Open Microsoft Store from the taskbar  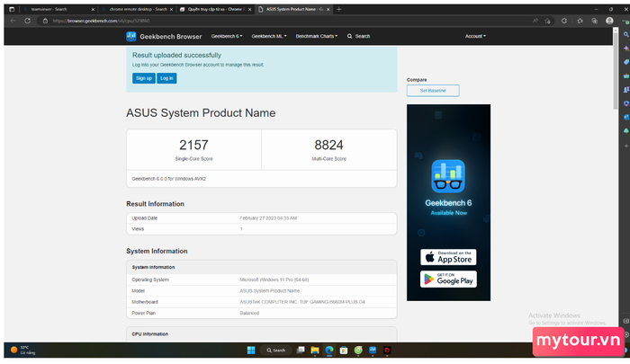click(x=344, y=350)
